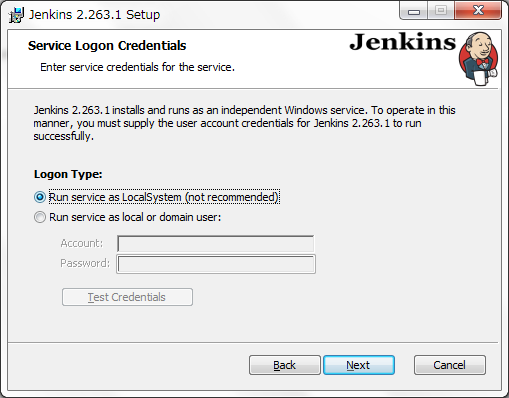Go to the previous step with Back

click(285, 365)
